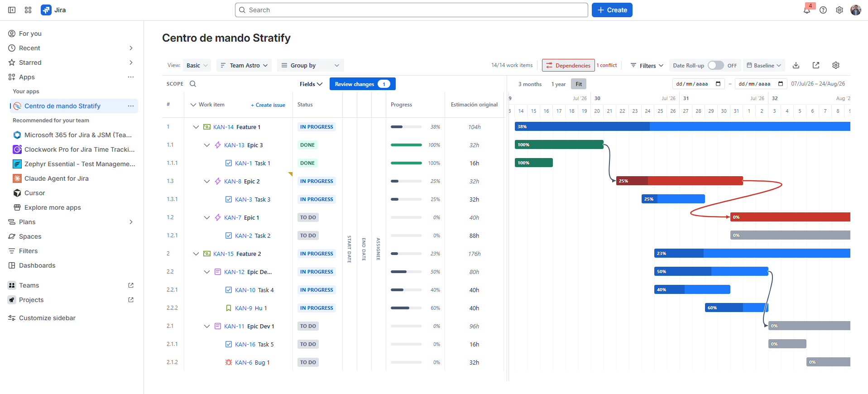Open the app switcher grid icon
Image resolution: width=868 pixels, height=394 pixels.
tap(28, 10)
